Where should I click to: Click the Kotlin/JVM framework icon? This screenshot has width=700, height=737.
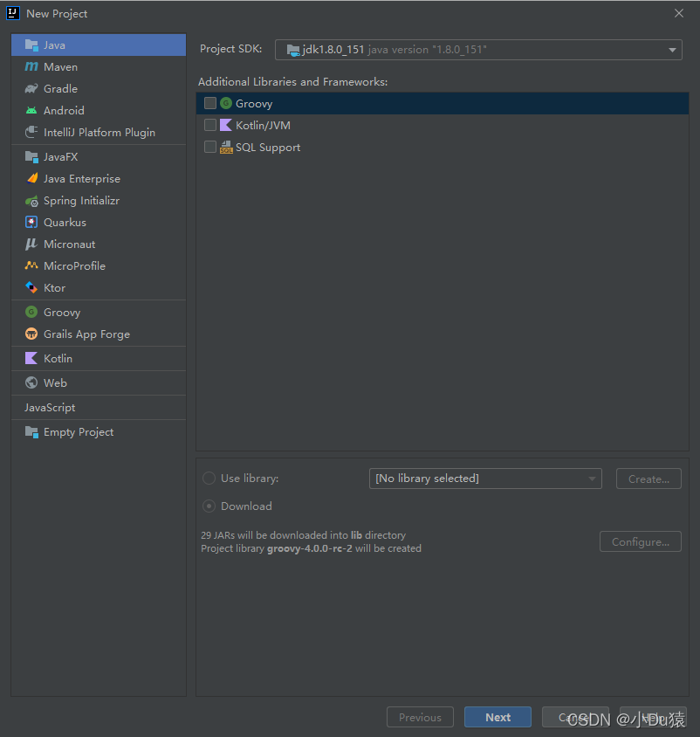tap(226, 125)
